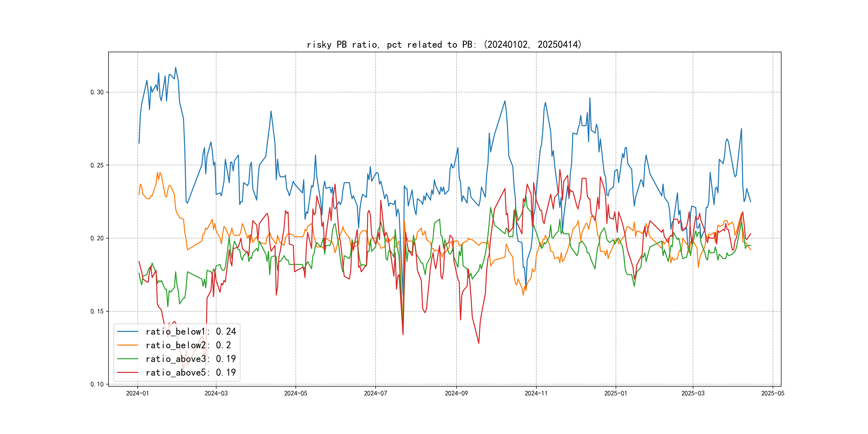
Task: Click the 2024-03 x-axis tick label
Action: (216, 393)
